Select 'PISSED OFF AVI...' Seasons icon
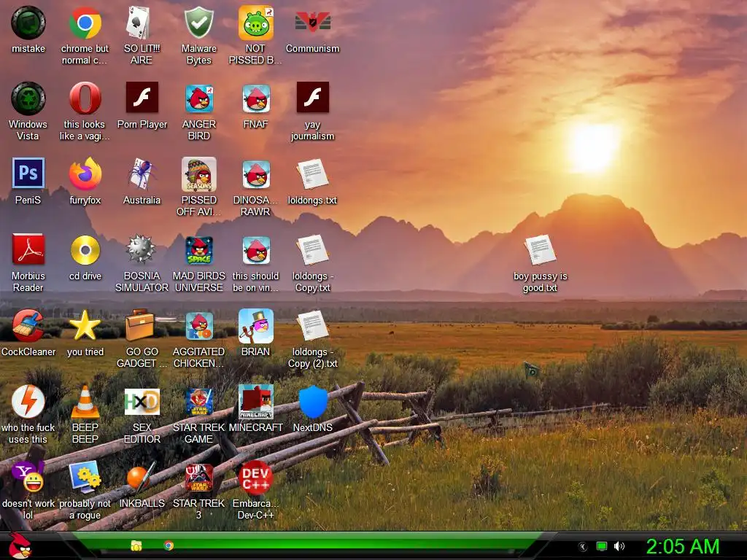747x560 pixels. tap(198, 174)
